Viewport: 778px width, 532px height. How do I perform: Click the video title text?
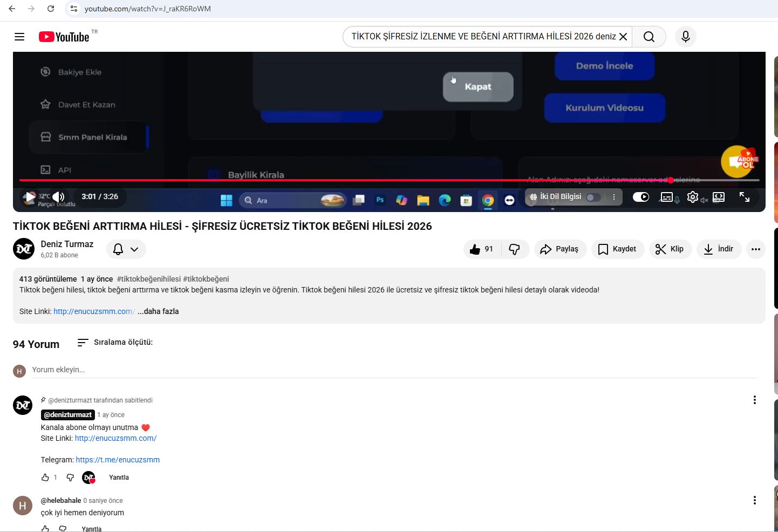(222, 226)
